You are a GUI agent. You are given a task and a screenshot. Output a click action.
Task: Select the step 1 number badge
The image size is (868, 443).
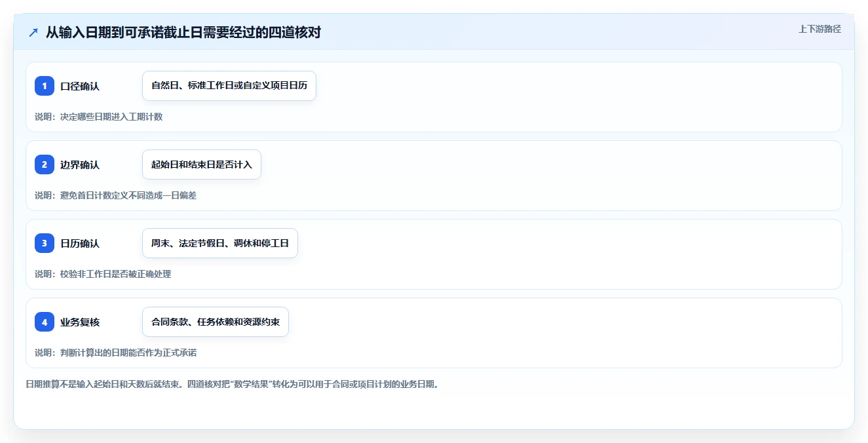tap(45, 86)
